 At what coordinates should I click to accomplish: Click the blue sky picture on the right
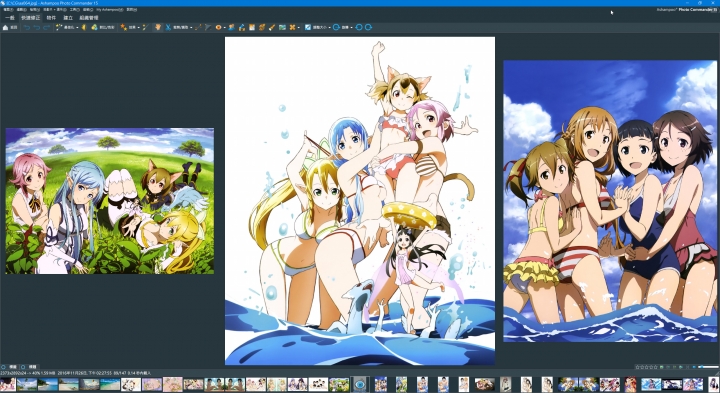pyautogui.click(x=610, y=201)
